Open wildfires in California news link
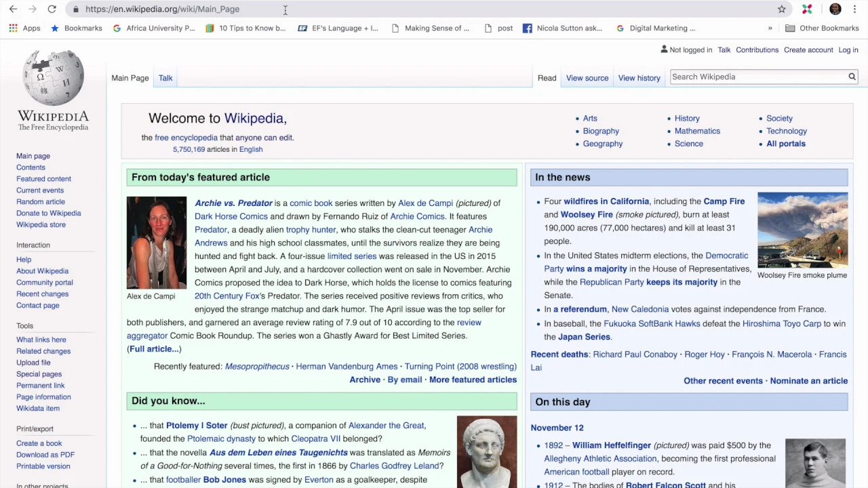The height and width of the screenshot is (488, 868). (x=606, y=201)
